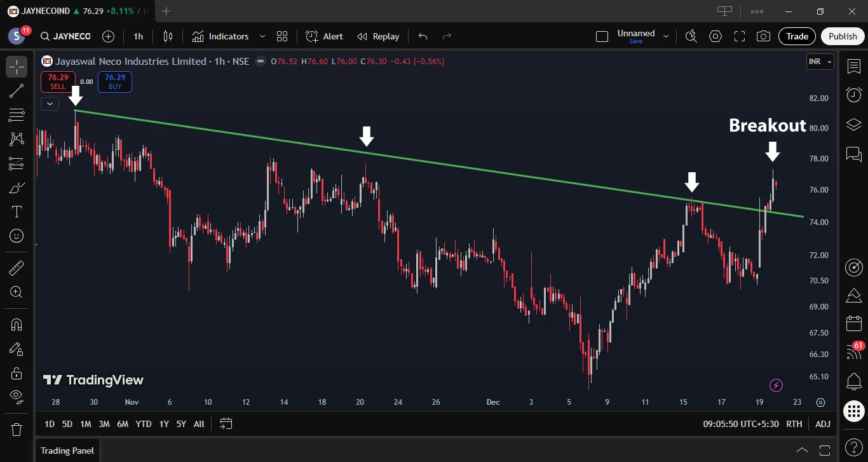Open the indicator templates grid
Image resolution: width=868 pixels, height=462 pixels.
tap(282, 36)
